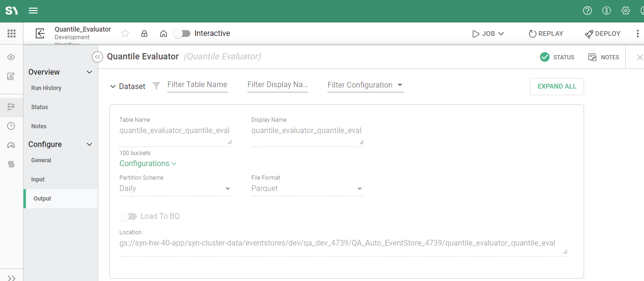
Task: Click the lock icon beside workflow name
Action: [144, 34]
